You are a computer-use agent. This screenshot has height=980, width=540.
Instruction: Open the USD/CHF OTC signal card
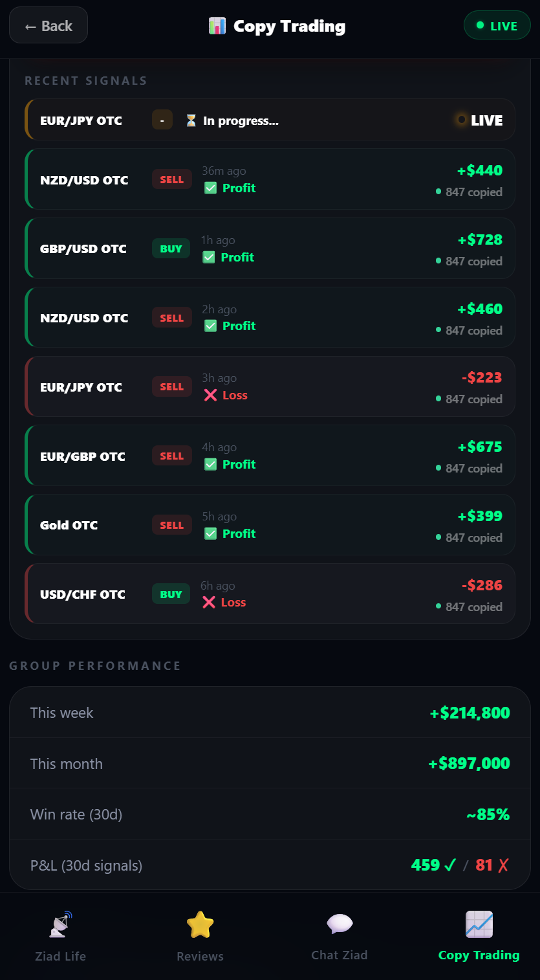(270, 594)
